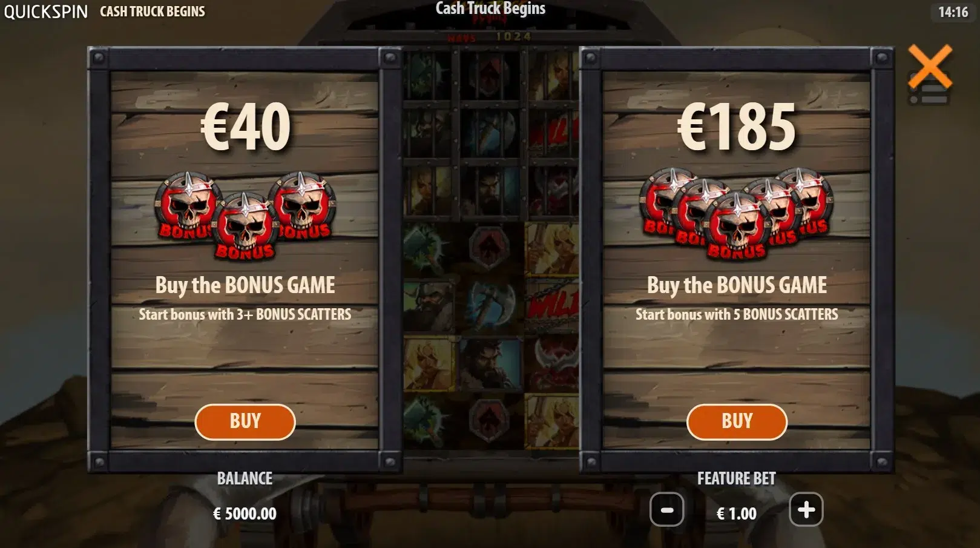Click 'Start bonus with 5 BONUS SCATTERS' text
The image size is (980, 548).
(x=737, y=314)
